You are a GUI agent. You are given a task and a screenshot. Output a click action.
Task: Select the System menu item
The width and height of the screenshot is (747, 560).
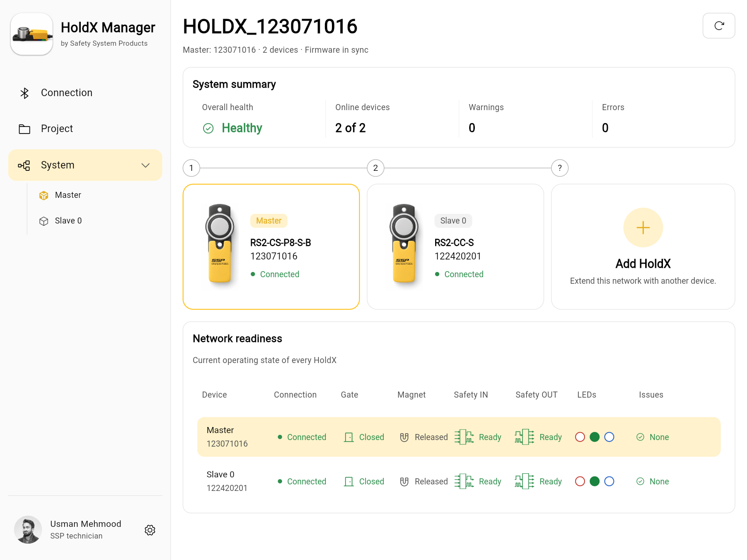click(85, 165)
